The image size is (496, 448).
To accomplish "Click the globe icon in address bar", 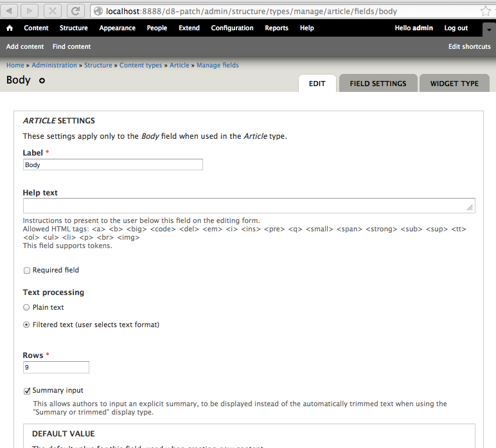I will (x=98, y=11).
